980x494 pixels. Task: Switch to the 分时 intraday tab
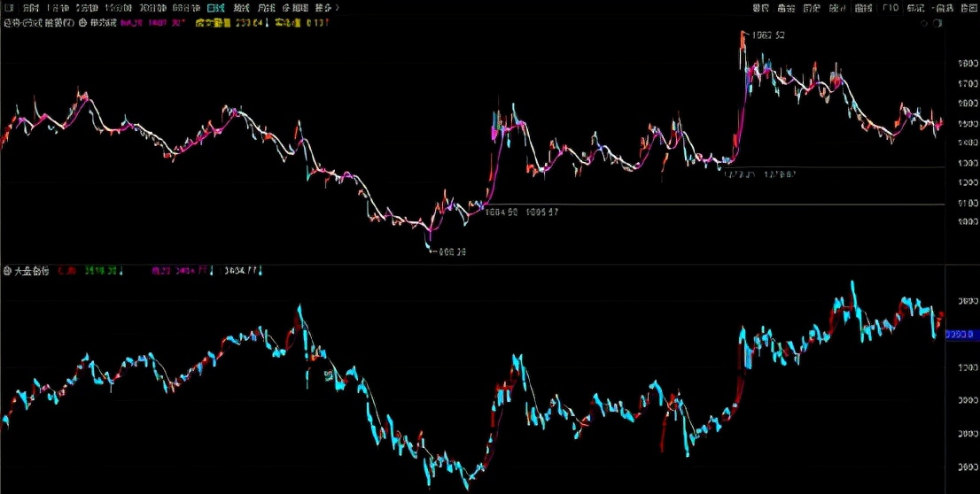(x=31, y=9)
